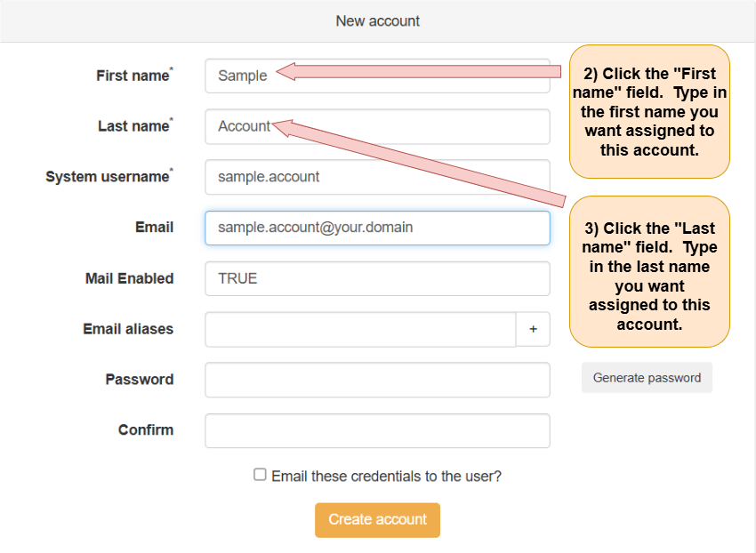Image resolution: width=756 pixels, height=553 pixels.
Task: Click the Generate password button
Action: pyautogui.click(x=647, y=378)
